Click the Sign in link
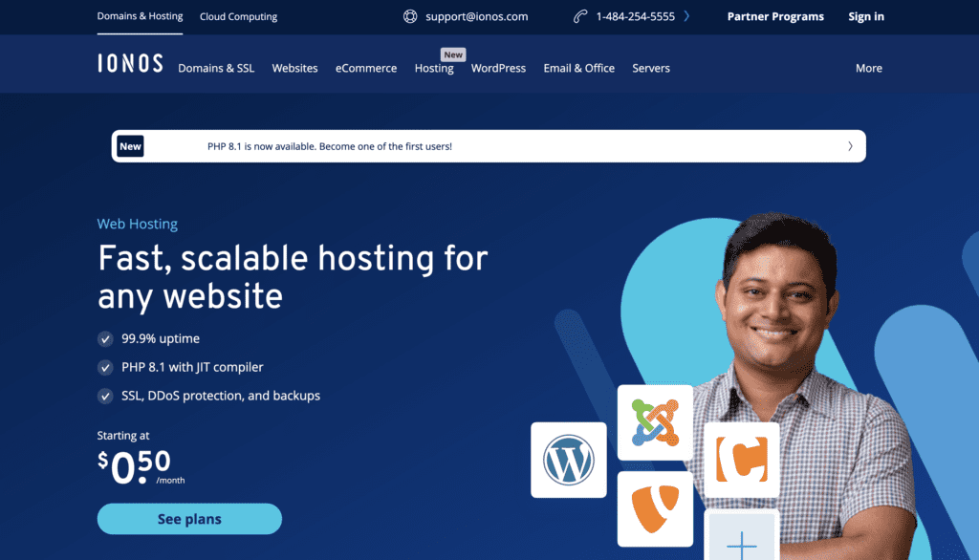This screenshot has height=560, width=979. coord(865,16)
